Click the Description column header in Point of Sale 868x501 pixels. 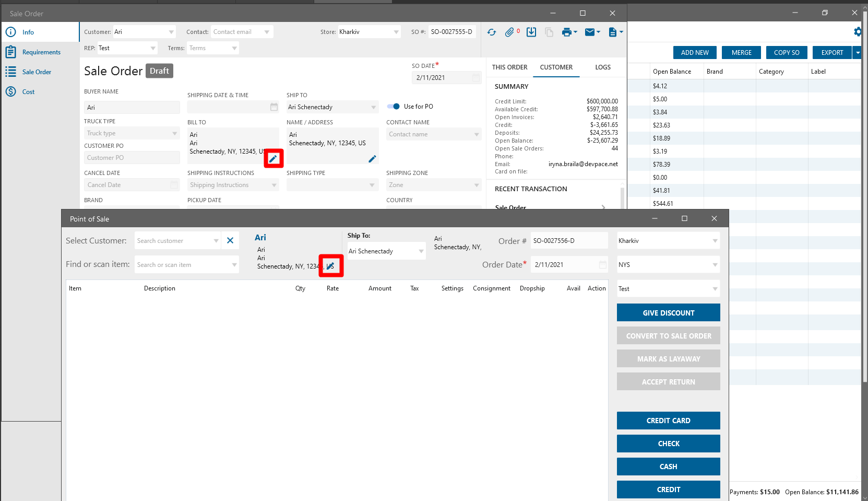pos(160,288)
